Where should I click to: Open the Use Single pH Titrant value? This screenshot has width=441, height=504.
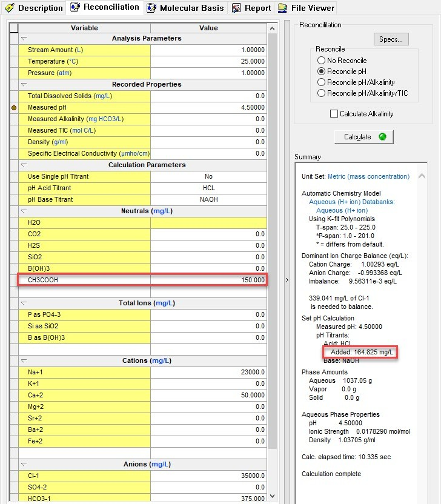[x=208, y=176]
